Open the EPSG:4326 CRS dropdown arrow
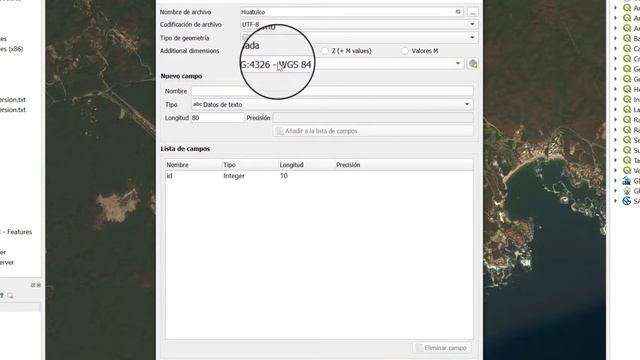 tap(458, 64)
